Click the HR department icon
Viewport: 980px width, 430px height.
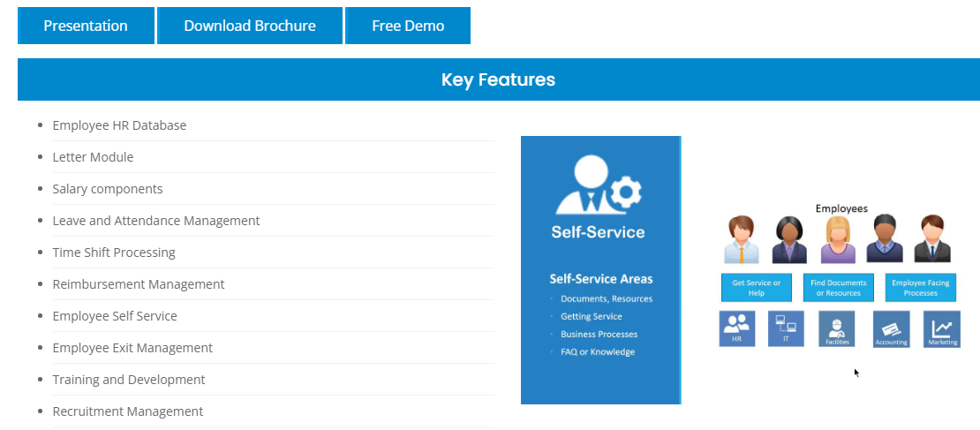(737, 328)
